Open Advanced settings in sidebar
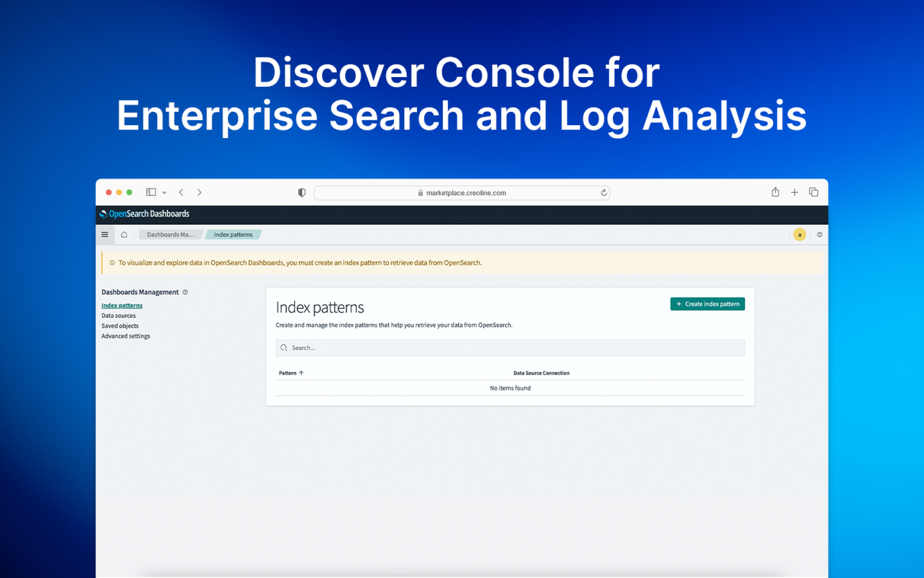Screen dimensions: 924x578 [126, 336]
